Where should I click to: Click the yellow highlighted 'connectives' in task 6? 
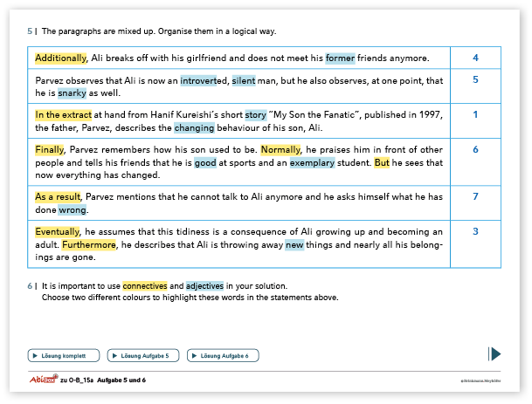click(x=144, y=286)
